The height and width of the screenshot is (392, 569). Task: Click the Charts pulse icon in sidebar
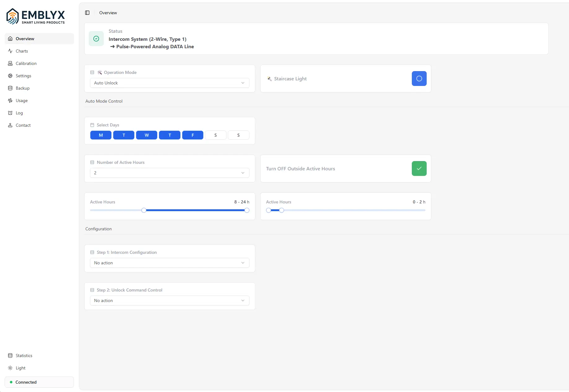(x=10, y=51)
